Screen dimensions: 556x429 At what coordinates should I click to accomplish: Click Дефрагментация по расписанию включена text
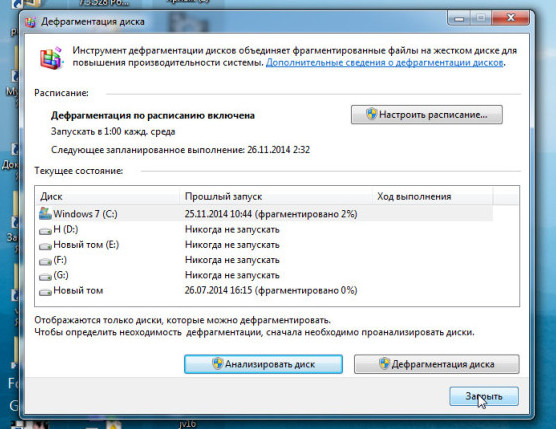pos(153,116)
